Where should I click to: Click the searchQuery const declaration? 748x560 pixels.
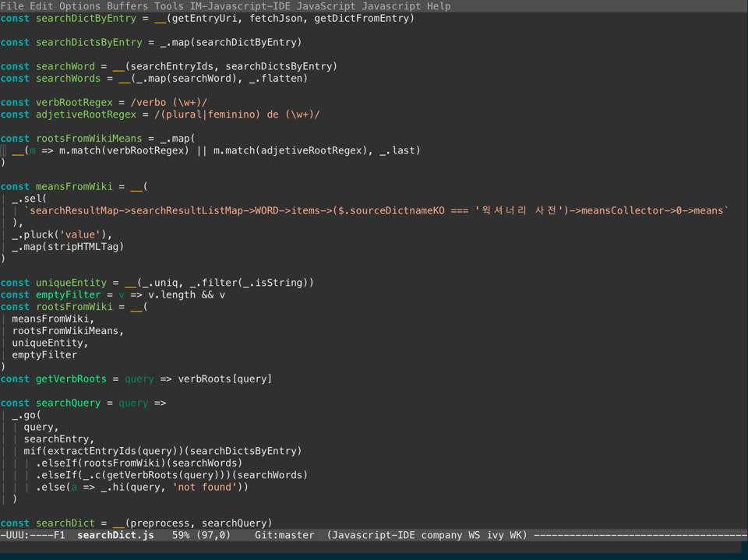click(x=69, y=403)
